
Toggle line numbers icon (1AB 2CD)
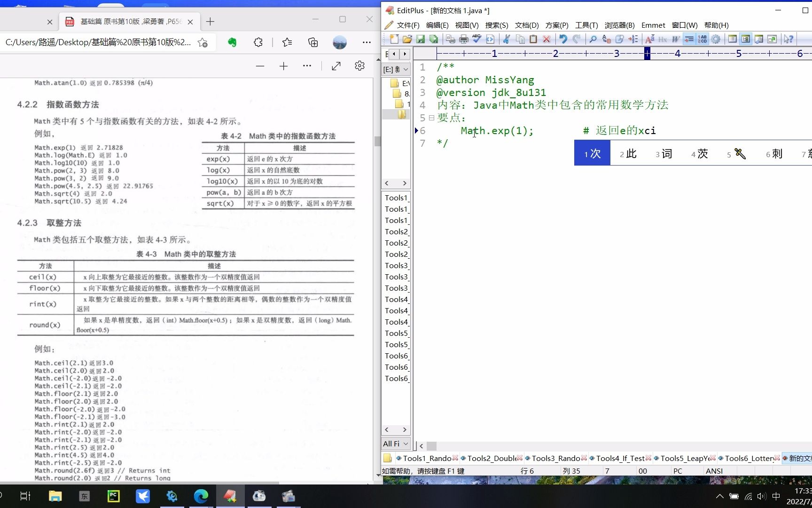[702, 39]
